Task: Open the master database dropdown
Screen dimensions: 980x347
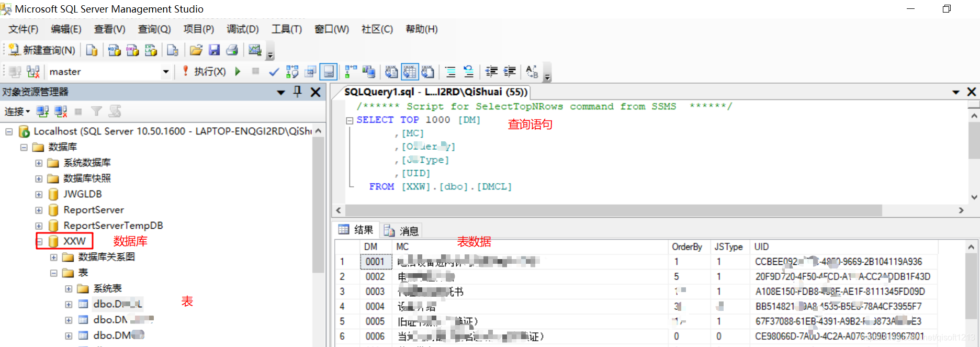Action: pos(165,72)
